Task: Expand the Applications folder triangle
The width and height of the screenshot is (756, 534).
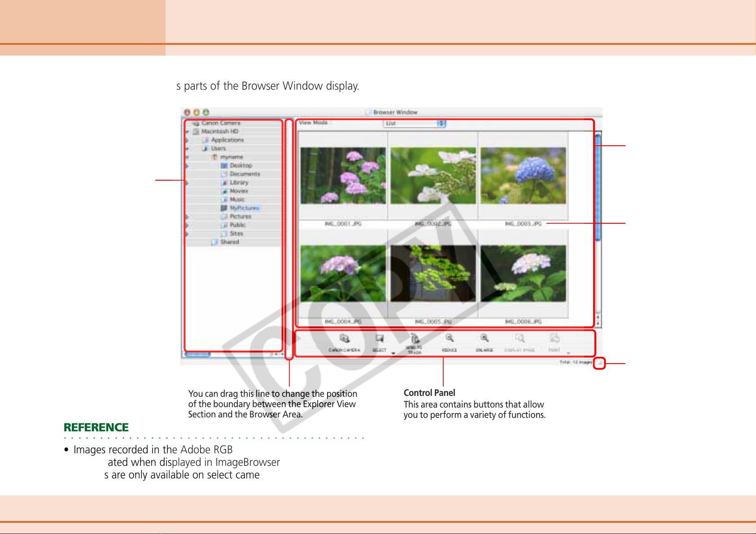Action: (188, 140)
